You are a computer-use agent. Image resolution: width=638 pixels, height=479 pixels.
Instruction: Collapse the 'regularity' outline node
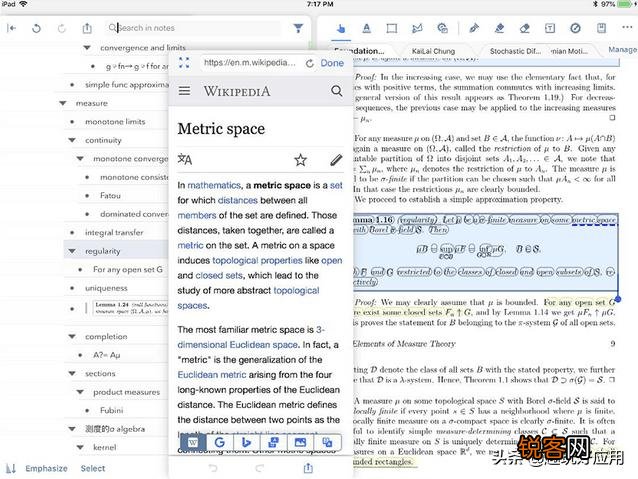pyautogui.click(x=72, y=251)
